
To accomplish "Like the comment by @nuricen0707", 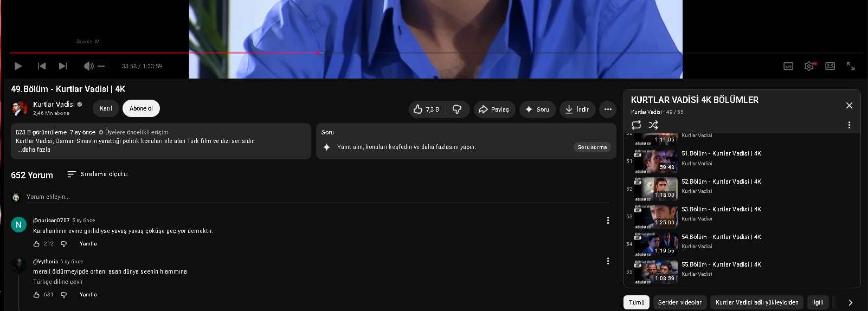I will tap(36, 244).
